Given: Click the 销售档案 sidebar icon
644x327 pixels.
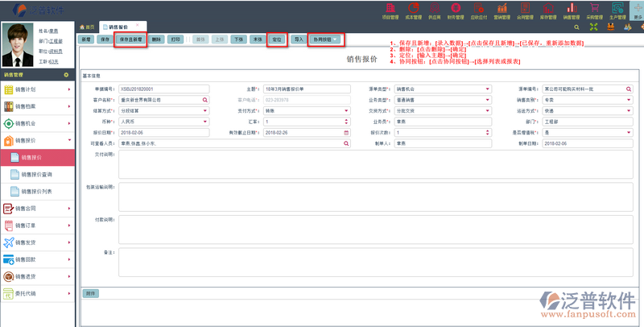Looking at the screenshot, I should pos(9,106).
